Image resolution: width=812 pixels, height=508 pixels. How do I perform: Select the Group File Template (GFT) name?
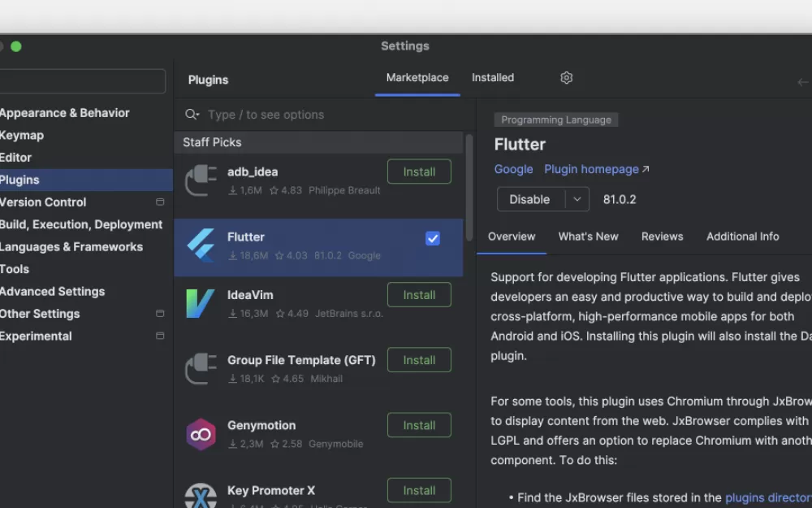301,360
